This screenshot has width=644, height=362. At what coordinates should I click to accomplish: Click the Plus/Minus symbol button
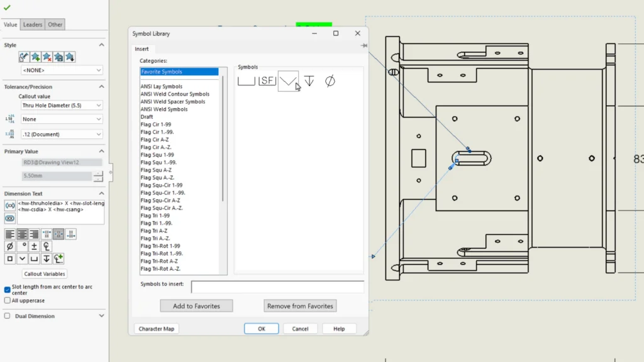pos(34,246)
